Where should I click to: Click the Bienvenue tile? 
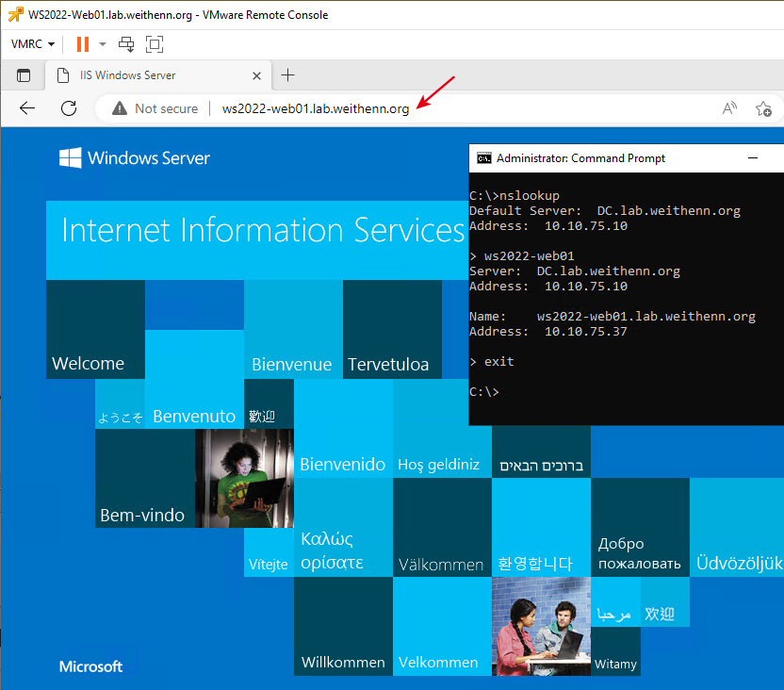[293, 329]
